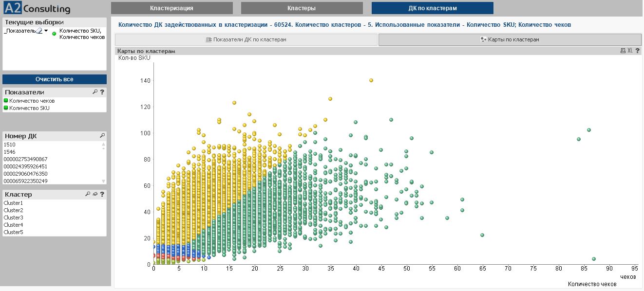
Task: Open help for Карты по кластерам chart
Action: pos(637,51)
